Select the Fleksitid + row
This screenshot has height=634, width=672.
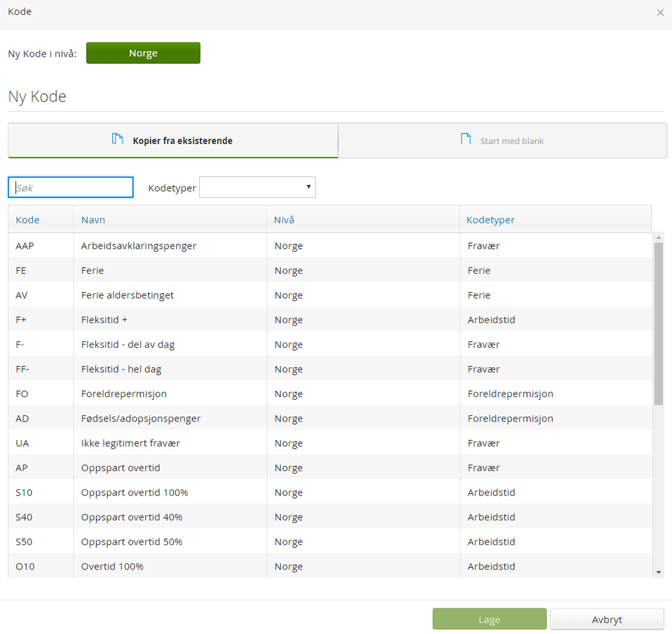[330, 320]
